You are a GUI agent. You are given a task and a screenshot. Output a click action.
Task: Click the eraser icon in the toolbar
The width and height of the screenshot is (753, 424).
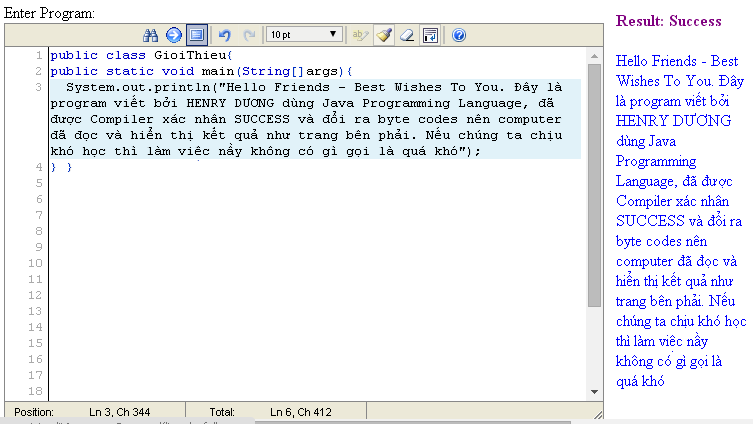[407, 35]
